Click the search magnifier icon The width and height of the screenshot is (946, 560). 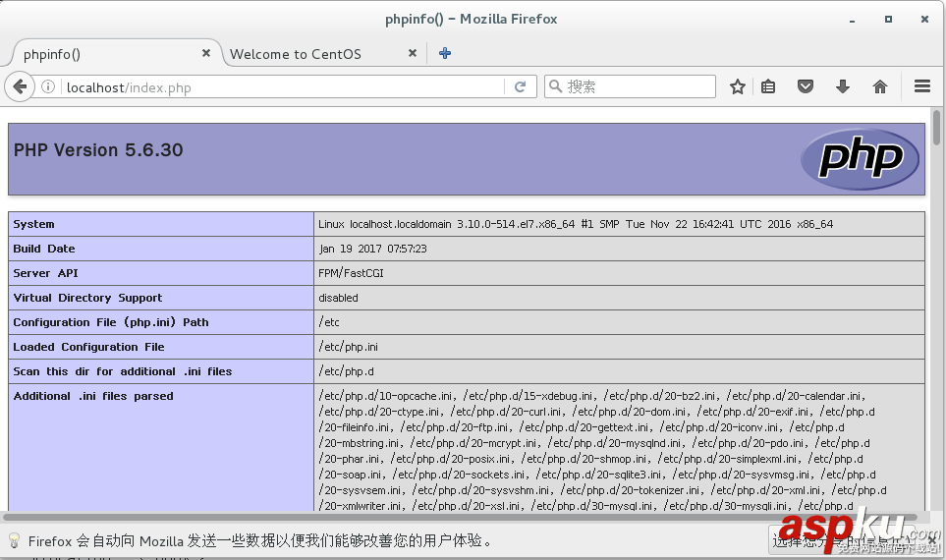click(x=556, y=86)
